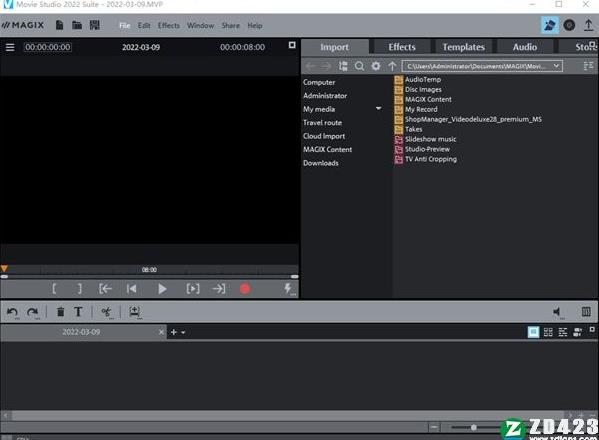This screenshot has height=440, width=599.
Task: Click the insert mode icon in the timeline toolbar
Action: 134,312
